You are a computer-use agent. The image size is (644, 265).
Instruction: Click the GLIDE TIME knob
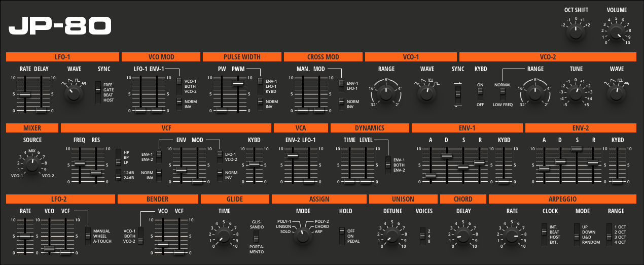223,235
